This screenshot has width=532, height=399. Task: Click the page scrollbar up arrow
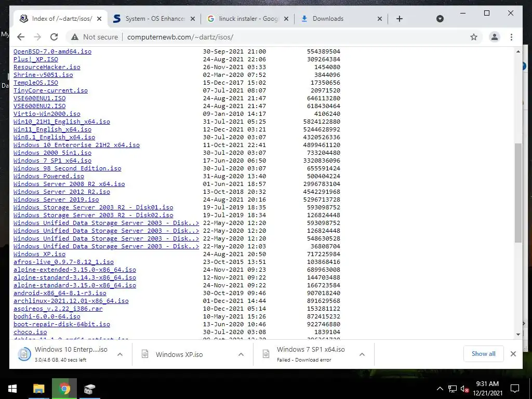[x=518, y=51]
